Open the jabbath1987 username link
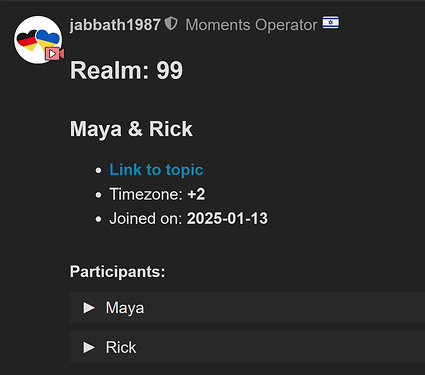 click(115, 25)
